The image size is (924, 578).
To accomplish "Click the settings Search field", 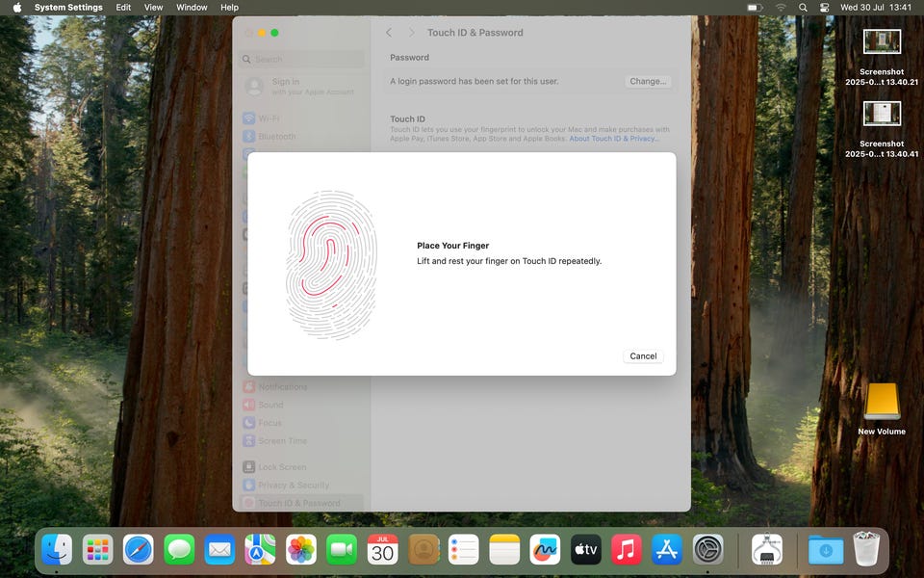I will (x=302, y=59).
